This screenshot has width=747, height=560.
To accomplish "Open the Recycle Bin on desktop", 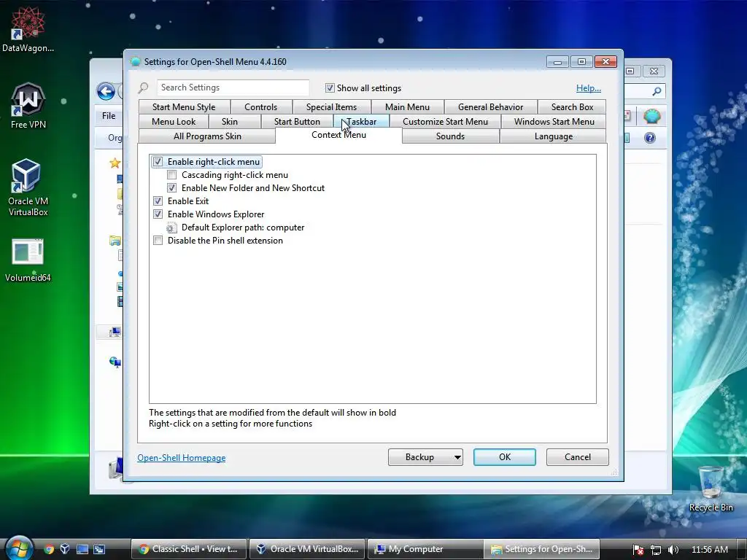I will pos(711,489).
